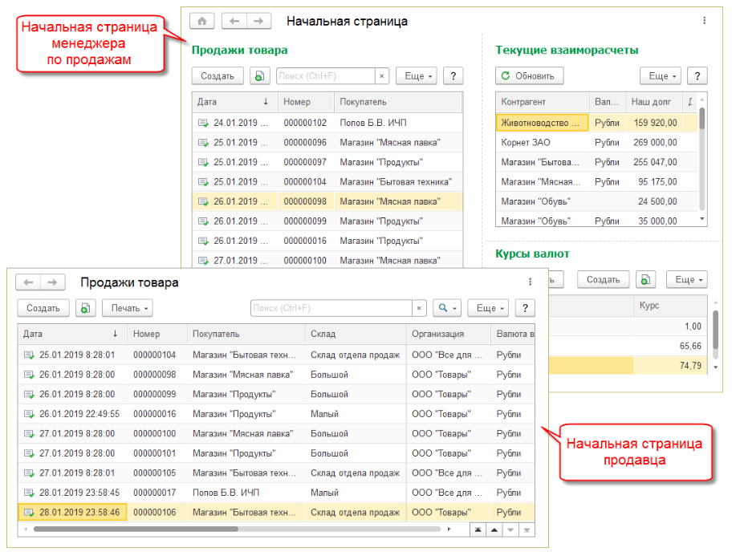Jump to first row using bottom list navigation
Screen dimensions: 736x560
click(478, 530)
